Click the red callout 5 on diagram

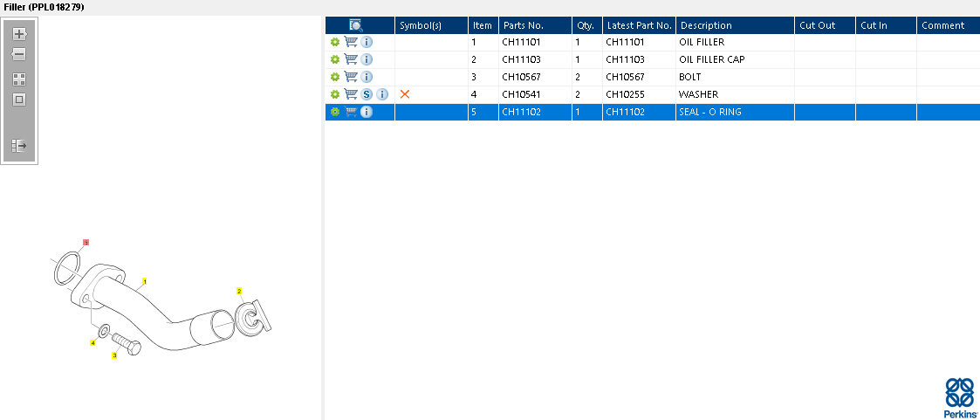86,241
